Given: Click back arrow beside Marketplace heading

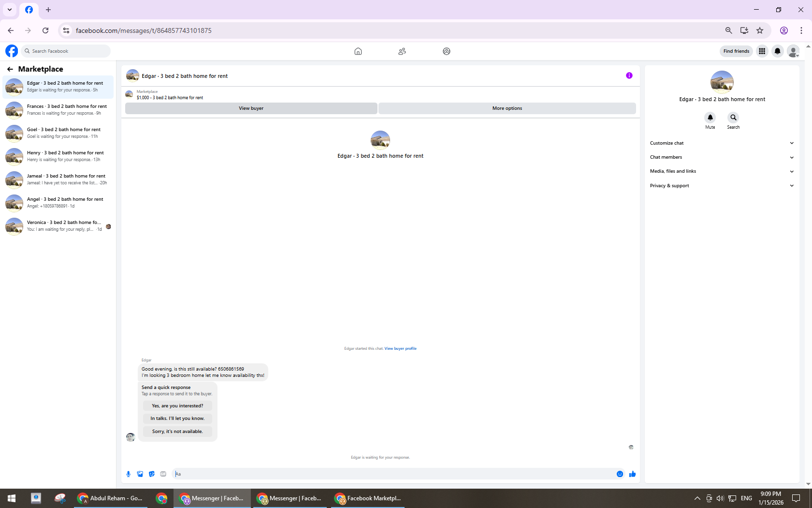Looking at the screenshot, I should tap(10, 69).
